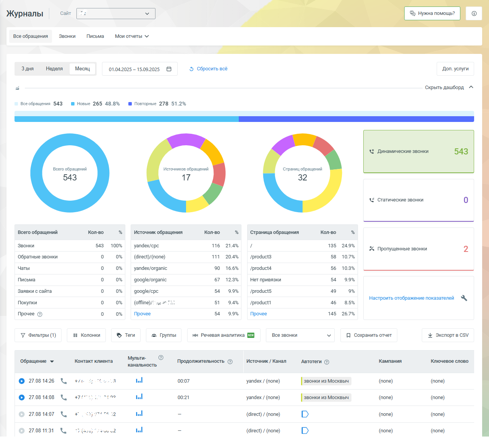Screen dimensions: 489x448
Task: Click the phone icon in the 27.08 14:07 row
Action: coord(64,414)
